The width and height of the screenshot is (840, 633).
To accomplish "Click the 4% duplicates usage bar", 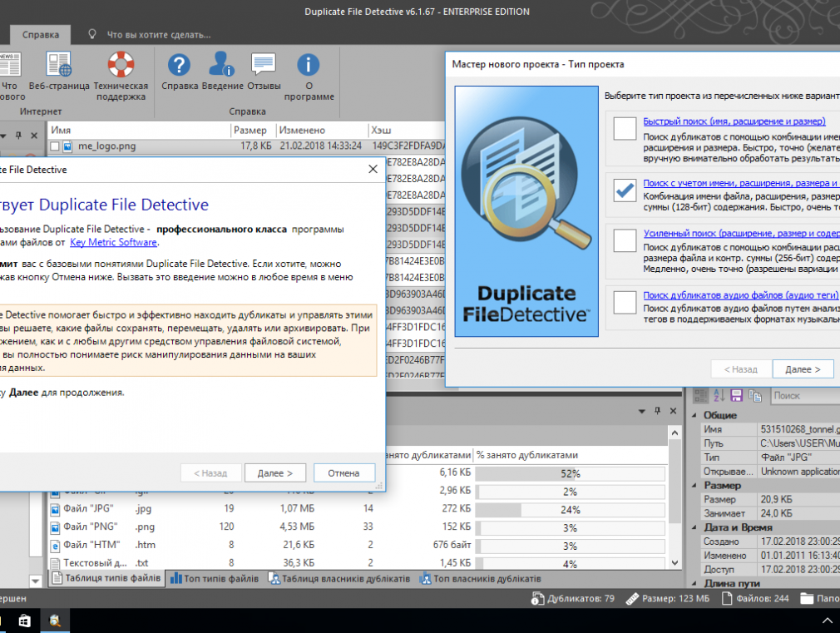I will (570, 564).
